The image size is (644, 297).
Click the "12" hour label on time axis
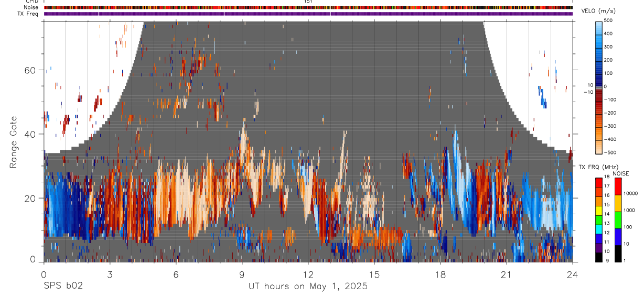[x=308, y=274]
